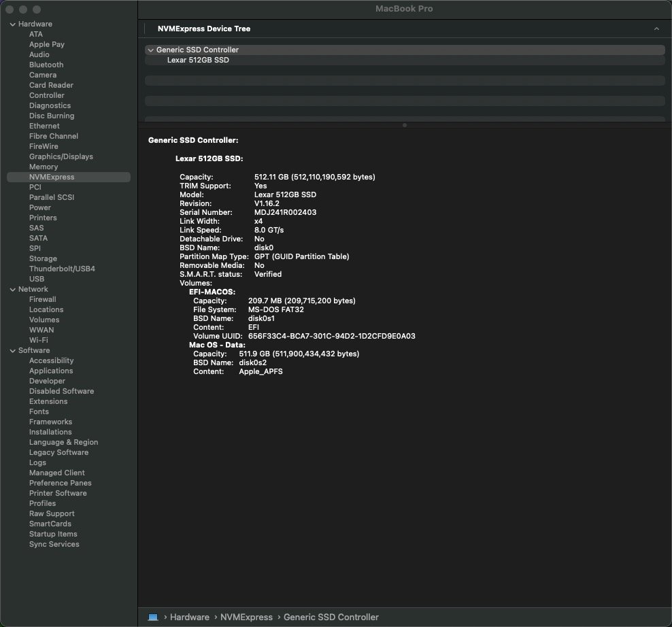Open Startup Items category
The image size is (672, 627).
(53, 534)
